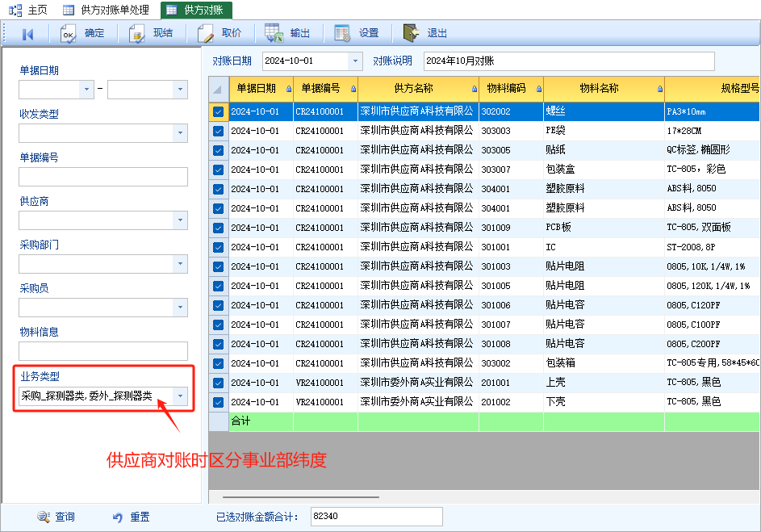Switch to the 主页 tab
The height and width of the screenshot is (532, 761).
pyautogui.click(x=28, y=10)
